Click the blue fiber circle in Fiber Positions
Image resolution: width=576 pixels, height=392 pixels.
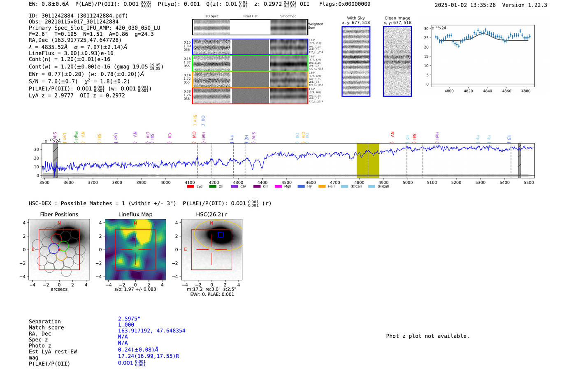pos(54,248)
